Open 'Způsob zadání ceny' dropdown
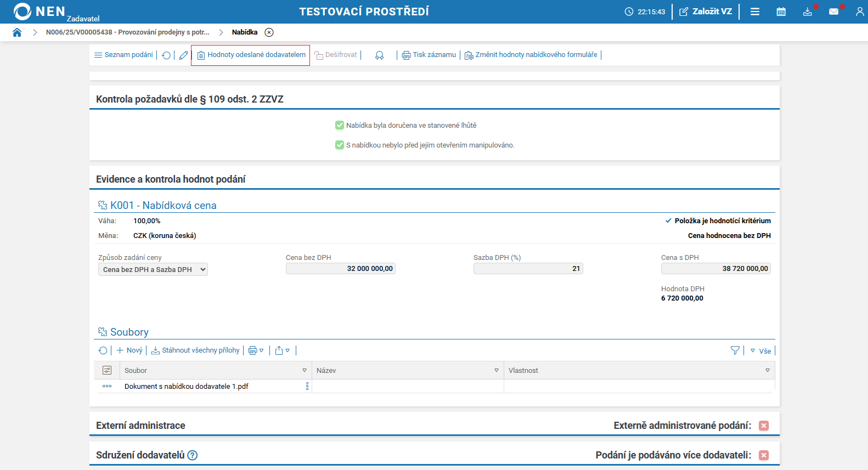Screen dimensions: 868x470 (153, 269)
